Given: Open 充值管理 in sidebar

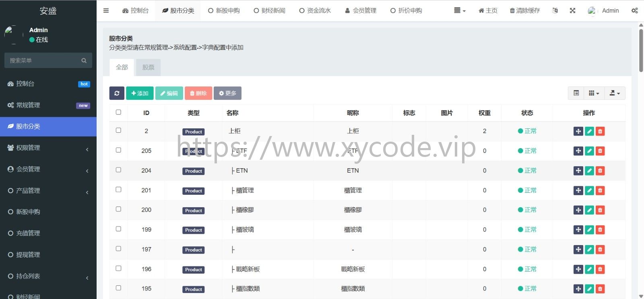Looking at the screenshot, I should click(x=48, y=233).
